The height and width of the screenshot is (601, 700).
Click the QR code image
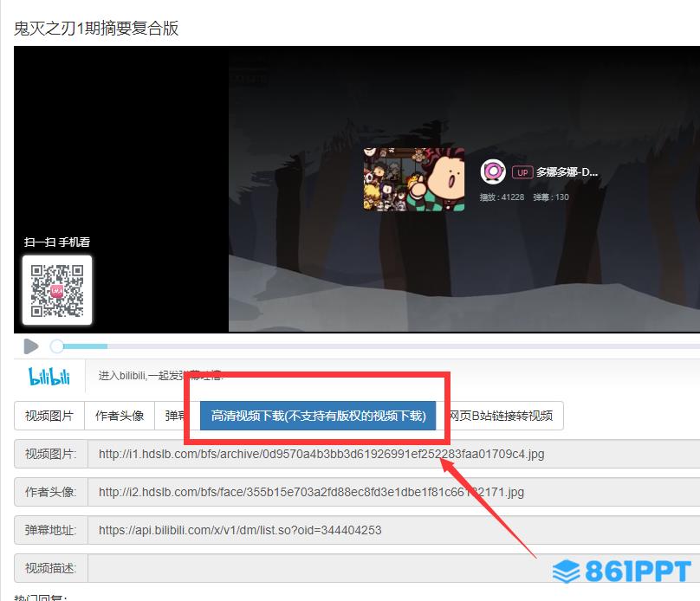click(x=57, y=290)
